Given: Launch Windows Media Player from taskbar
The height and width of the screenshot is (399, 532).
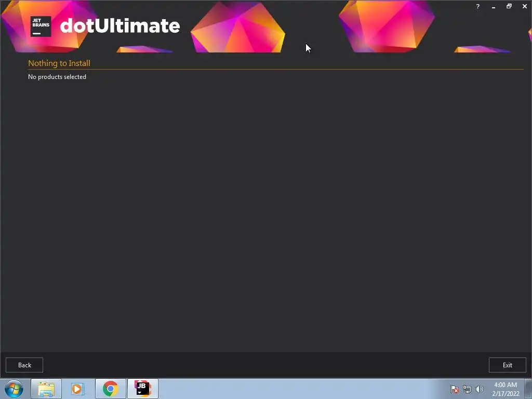Looking at the screenshot, I should coord(77,389).
